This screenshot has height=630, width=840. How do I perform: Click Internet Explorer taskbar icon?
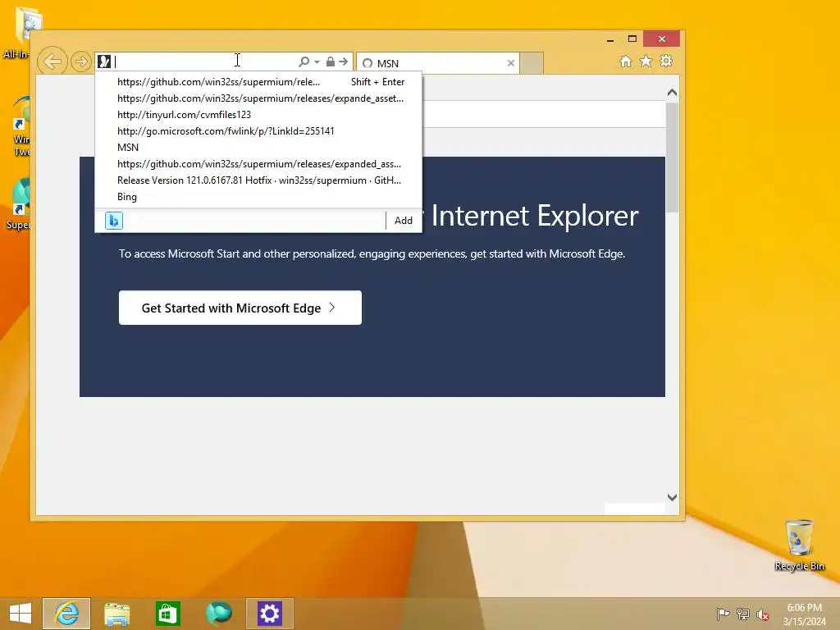point(66,614)
